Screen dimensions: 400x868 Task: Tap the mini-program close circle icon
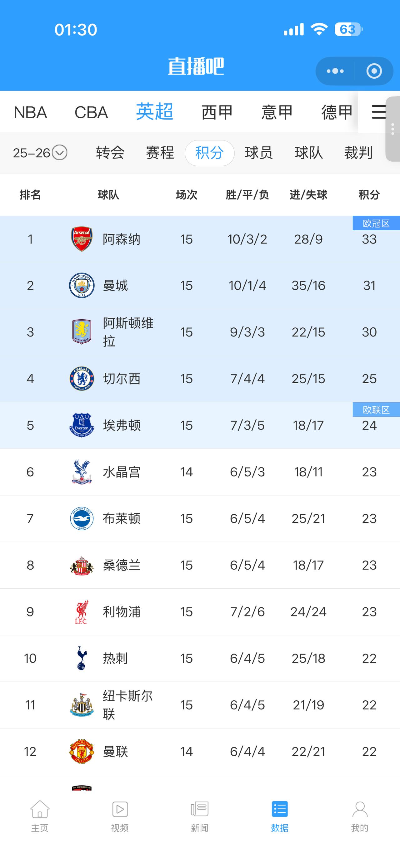click(374, 71)
